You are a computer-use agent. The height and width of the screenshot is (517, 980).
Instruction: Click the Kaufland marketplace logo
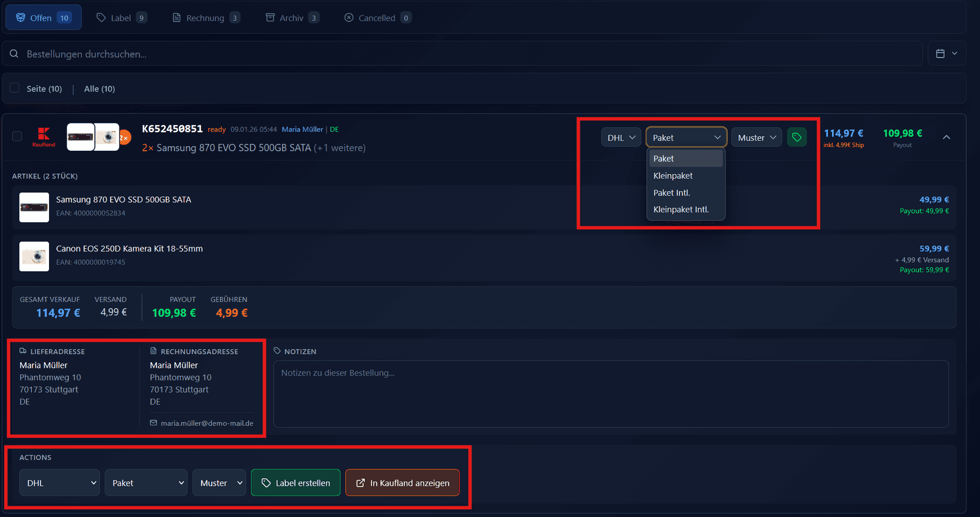pyautogui.click(x=44, y=137)
